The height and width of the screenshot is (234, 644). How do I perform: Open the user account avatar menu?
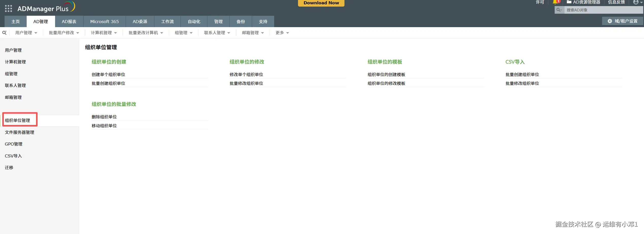pyautogui.click(x=637, y=2)
